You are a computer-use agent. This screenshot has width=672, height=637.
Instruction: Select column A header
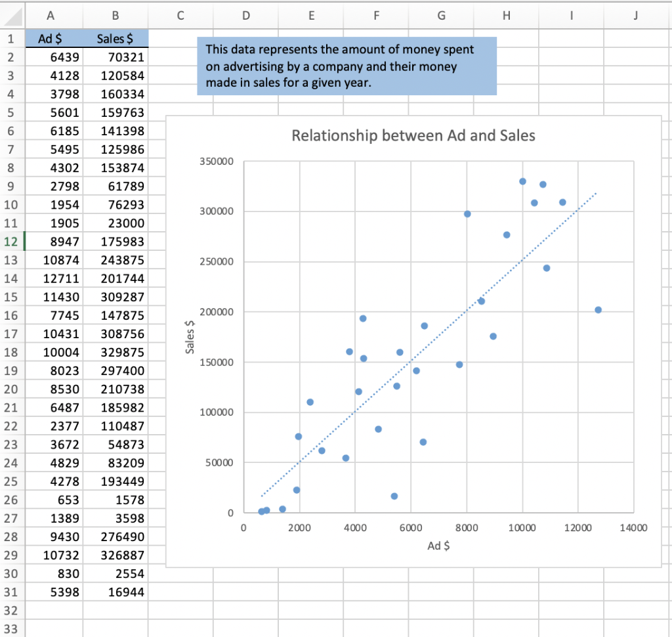51,14
